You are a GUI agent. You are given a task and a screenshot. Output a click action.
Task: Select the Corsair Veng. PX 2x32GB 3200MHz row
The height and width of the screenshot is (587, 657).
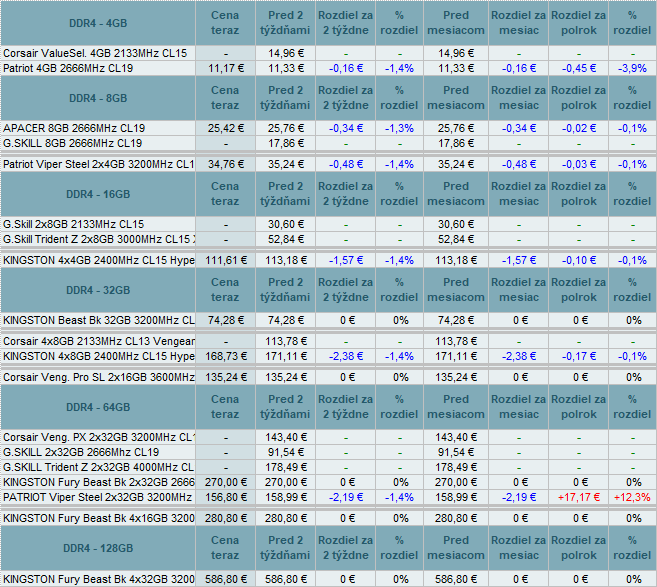click(328, 437)
